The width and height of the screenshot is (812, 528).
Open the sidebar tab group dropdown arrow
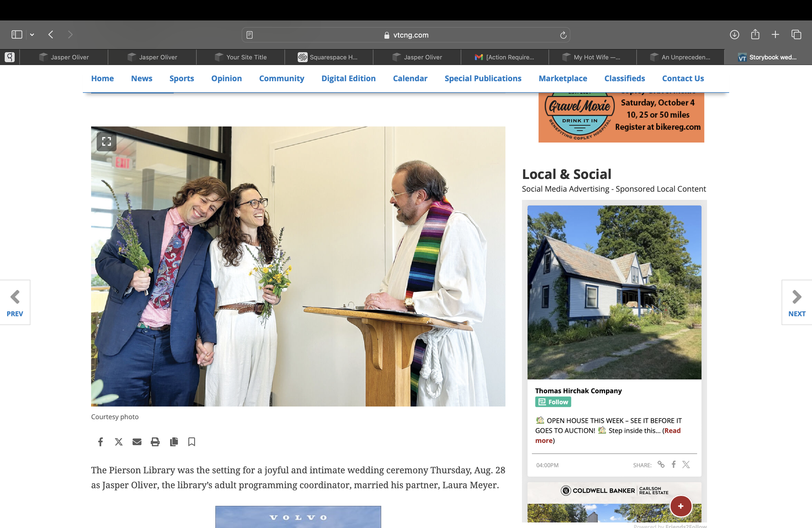[x=32, y=34]
